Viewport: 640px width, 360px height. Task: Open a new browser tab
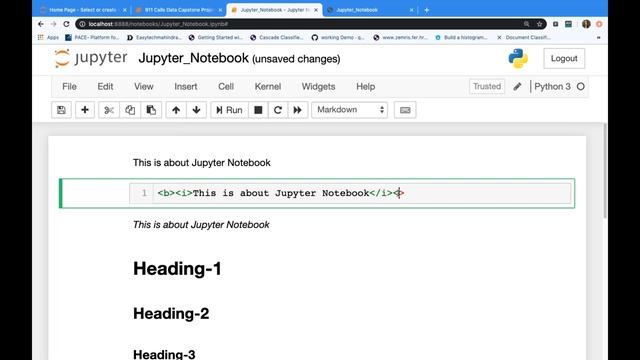[427, 10]
